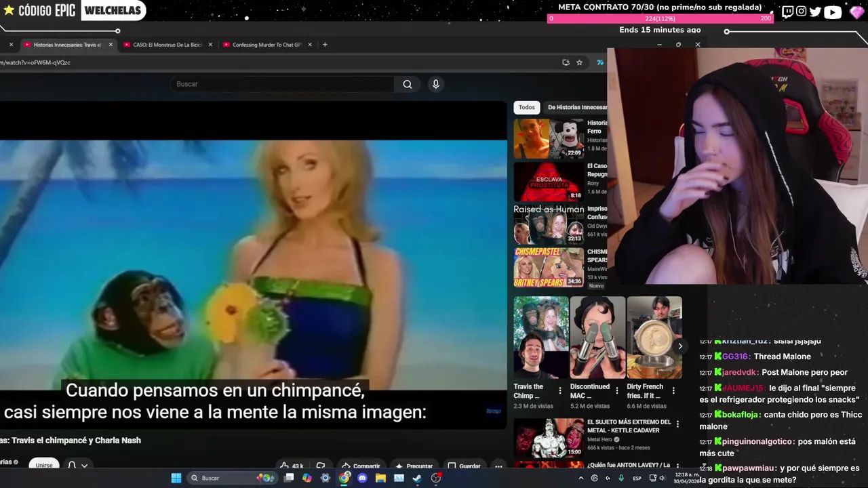Open the Esclava Prostituta thumbnail video 8:18

(x=549, y=182)
